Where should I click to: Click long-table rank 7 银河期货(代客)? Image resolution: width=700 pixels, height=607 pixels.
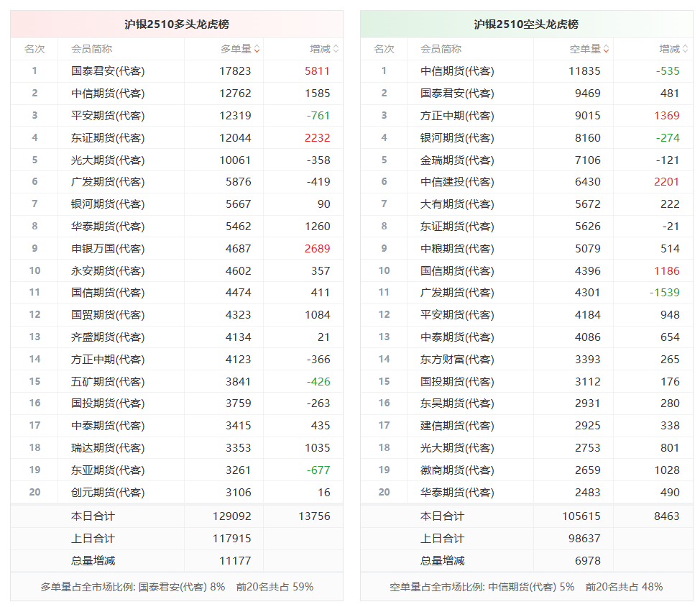click(x=108, y=204)
